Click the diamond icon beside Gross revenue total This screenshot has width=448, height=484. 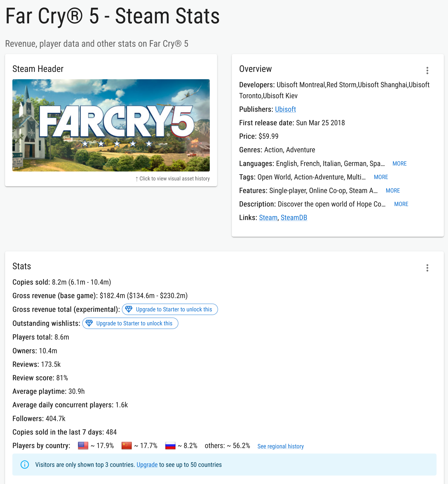pos(129,309)
